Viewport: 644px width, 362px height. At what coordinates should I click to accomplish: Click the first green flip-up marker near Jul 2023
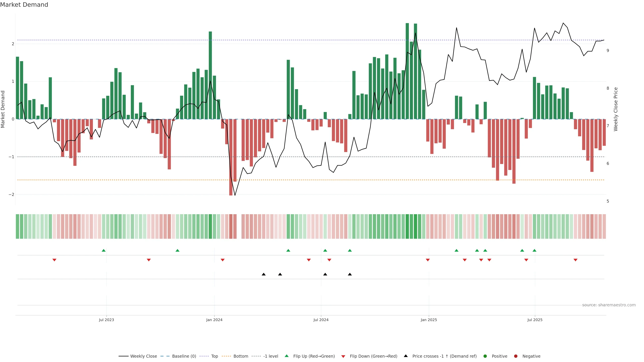click(x=104, y=250)
